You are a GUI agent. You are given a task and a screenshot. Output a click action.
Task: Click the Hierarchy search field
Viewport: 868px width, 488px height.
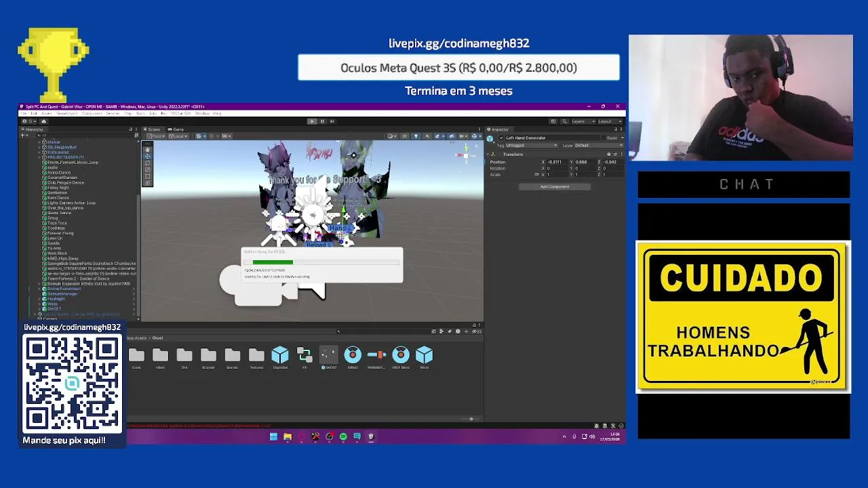85,136
